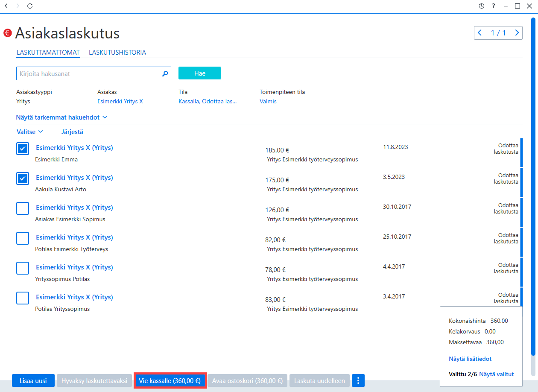Click the 175,00 € amount
Viewport: 538px width, 392px height.
click(x=277, y=180)
